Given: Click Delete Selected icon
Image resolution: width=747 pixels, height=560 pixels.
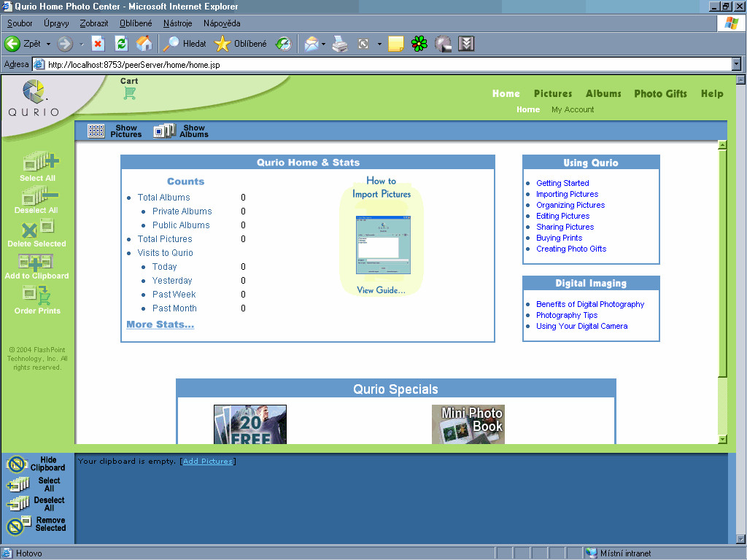Looking at the screenshot, I should pyautogui.click(x=38, y=228).
